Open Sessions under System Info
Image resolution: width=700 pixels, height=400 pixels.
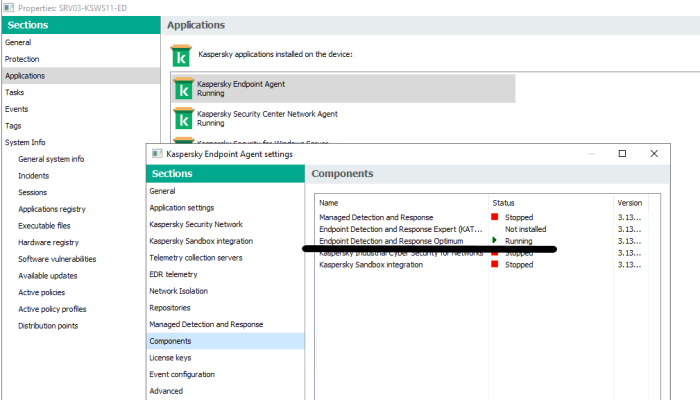pos(32,192)
